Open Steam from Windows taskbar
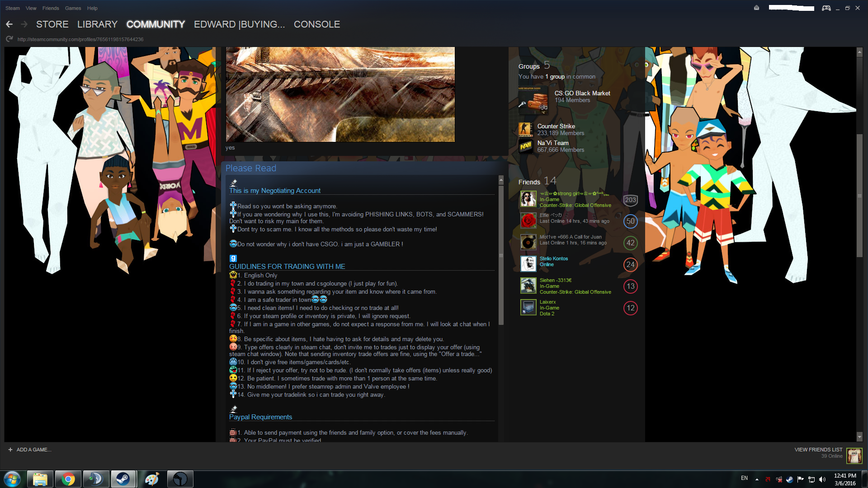Screen dimensions: 868x488 click(123, 479)
